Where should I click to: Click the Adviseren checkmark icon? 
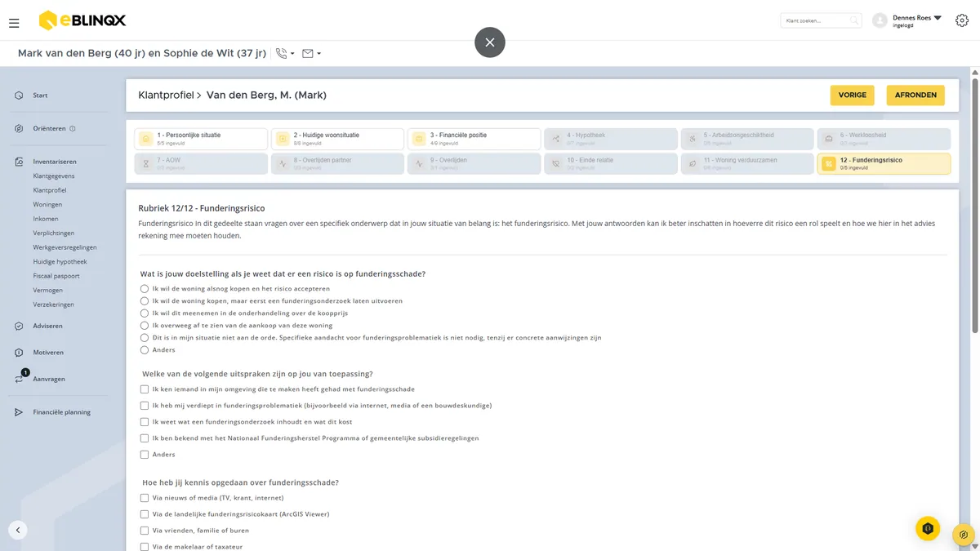click(19, 327)
